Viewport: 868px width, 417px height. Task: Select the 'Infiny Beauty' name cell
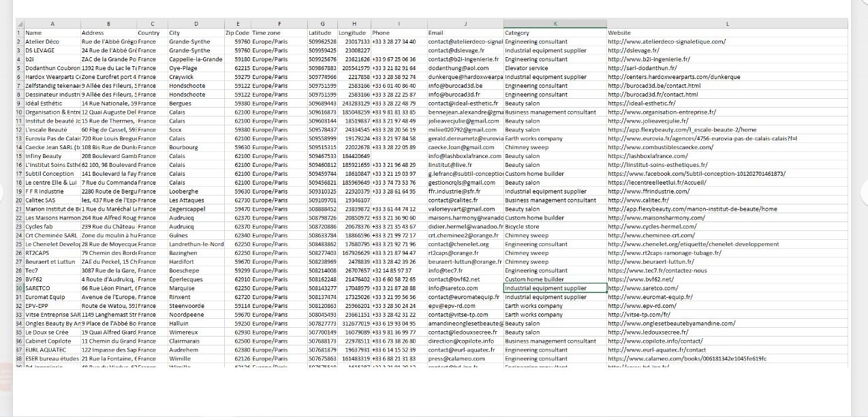(52, 156)
